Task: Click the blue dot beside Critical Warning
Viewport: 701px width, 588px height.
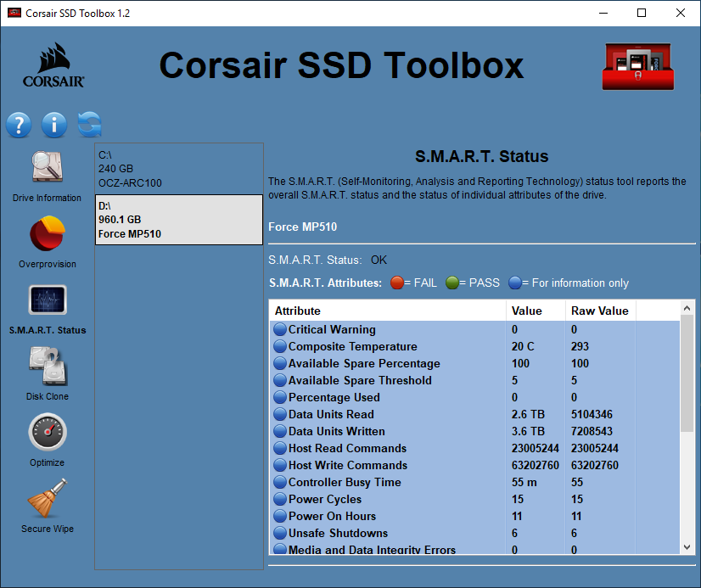Action: 280,329
